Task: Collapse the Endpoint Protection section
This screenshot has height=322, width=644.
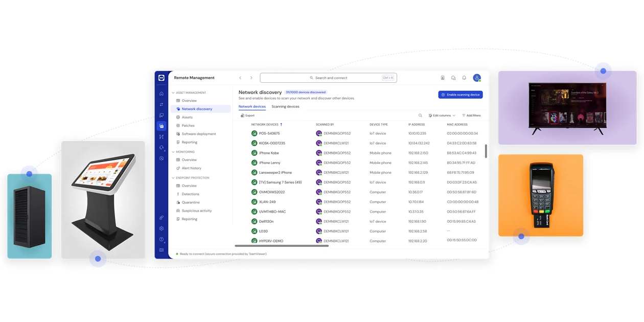Action: click(173, 178)
